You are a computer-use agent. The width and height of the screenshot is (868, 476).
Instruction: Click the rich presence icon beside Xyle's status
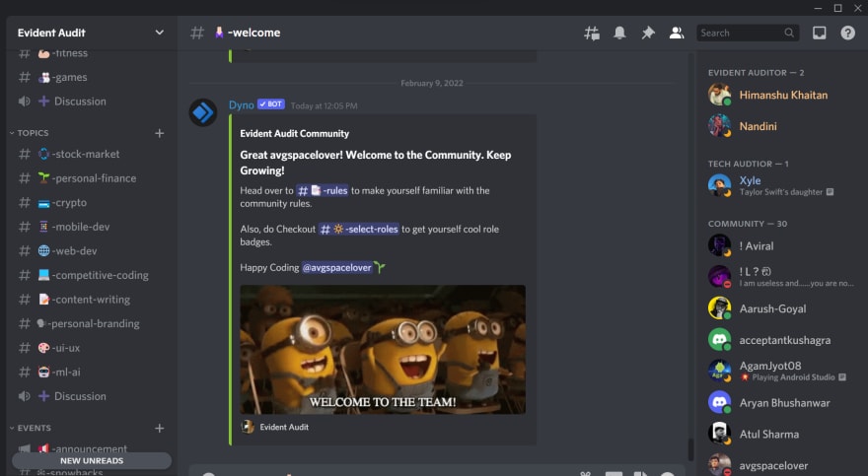click(830, 192)
